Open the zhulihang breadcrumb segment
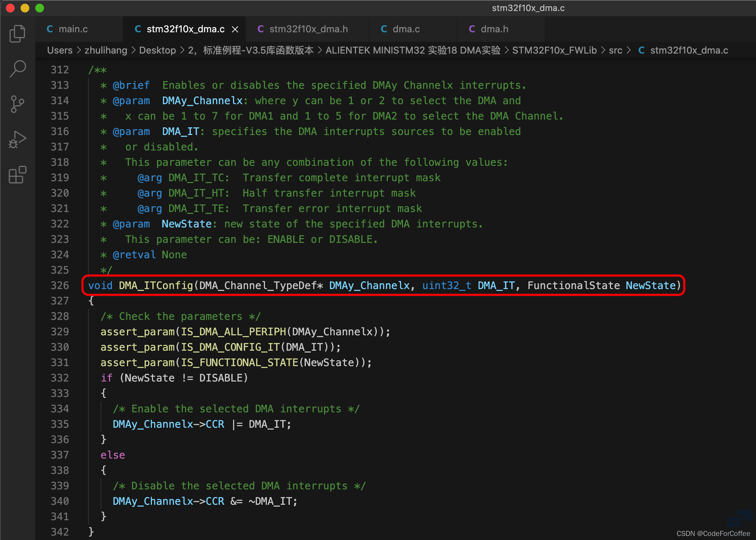 point(106,50)
